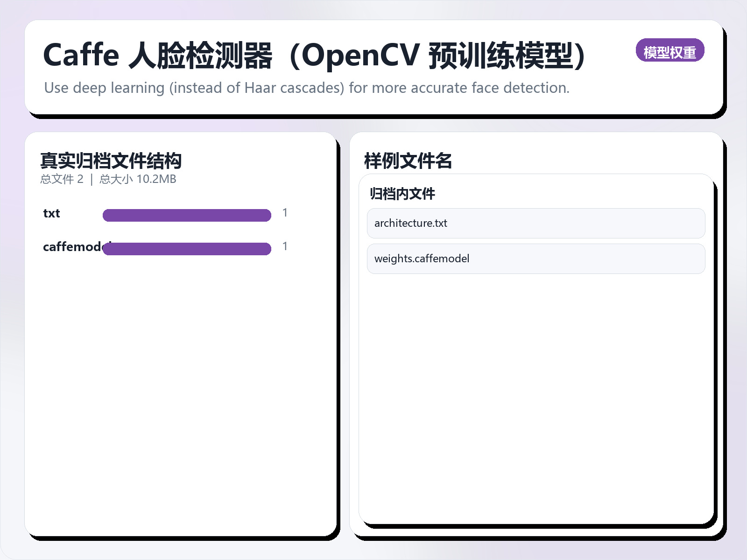Image resolution: width=747 pixels, height=560 pixels.
Task: Click the English subtitle about face detection
Action: tap(307, 88)
